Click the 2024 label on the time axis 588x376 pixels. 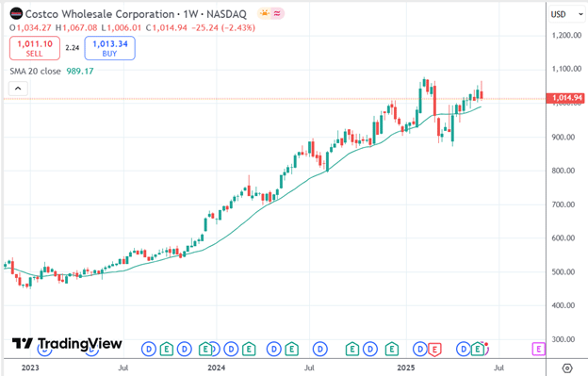(x=217, y=368)
